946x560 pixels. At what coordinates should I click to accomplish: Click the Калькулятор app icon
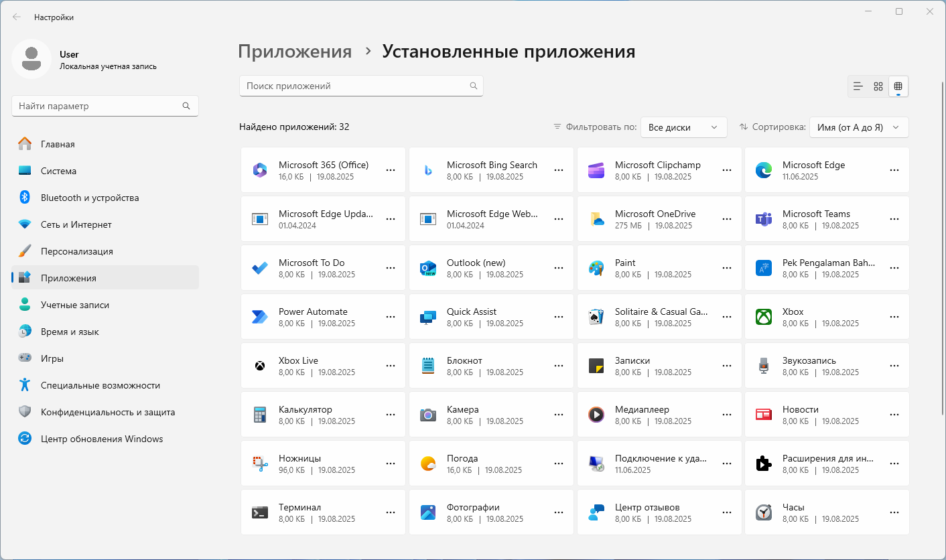(259, 415)
